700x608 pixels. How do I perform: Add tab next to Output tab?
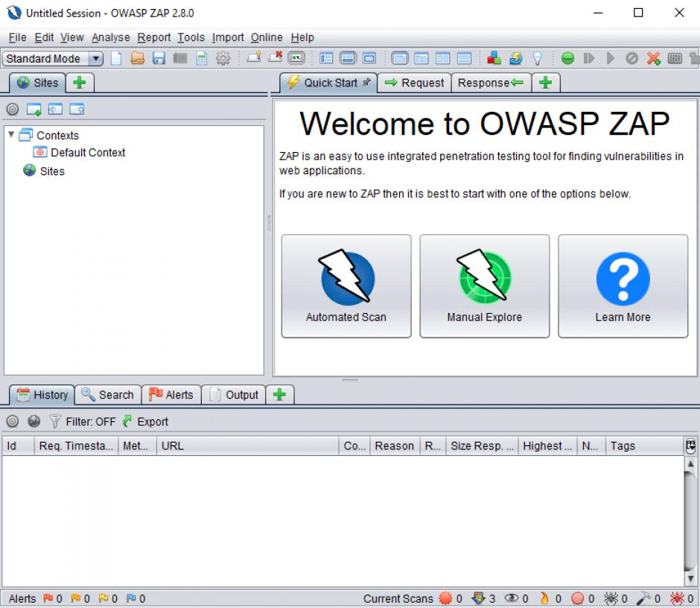coord(279,395)
